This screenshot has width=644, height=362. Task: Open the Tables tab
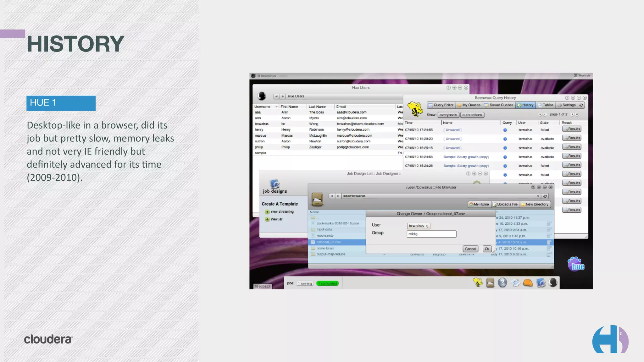click(x=546, y=105)
